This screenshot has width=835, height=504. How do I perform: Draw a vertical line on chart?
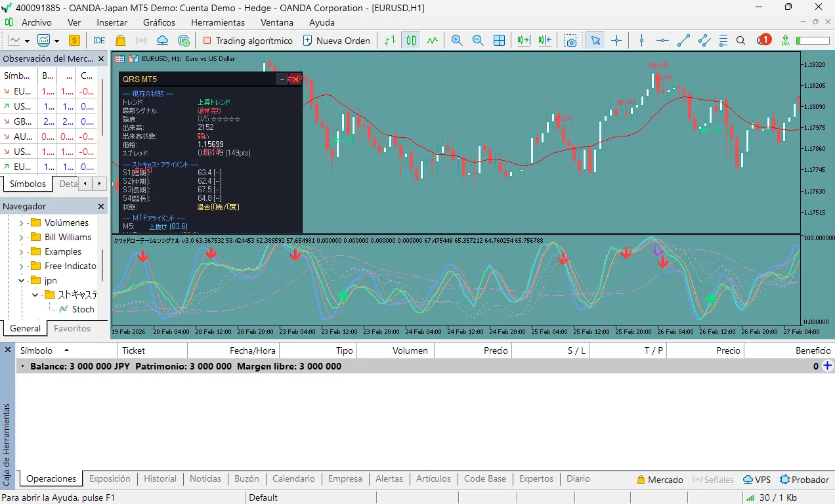(x=641, y=41)
